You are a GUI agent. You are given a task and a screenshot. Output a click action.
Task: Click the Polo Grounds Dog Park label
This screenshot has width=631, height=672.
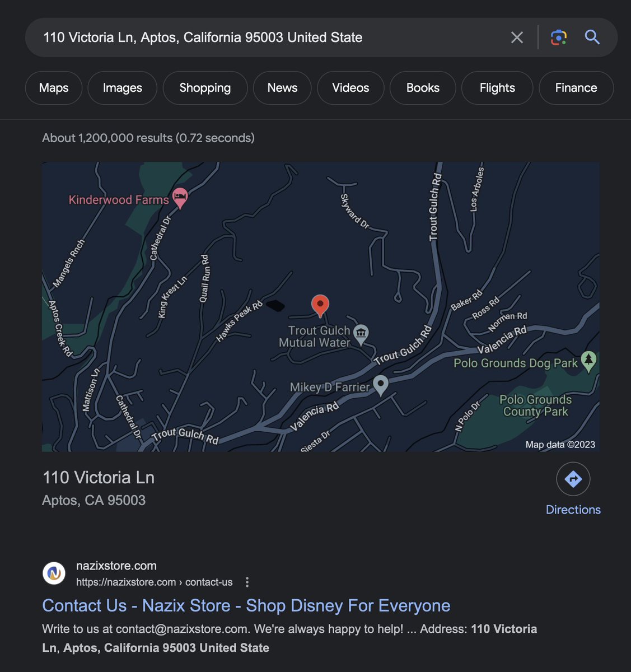pyautogui.click(x=516, y=363)
